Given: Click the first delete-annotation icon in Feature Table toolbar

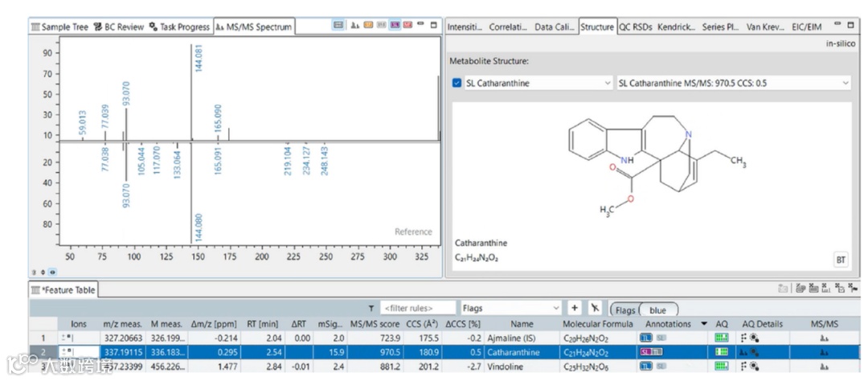Looking at the screenshot, I should tap(800, 289).
